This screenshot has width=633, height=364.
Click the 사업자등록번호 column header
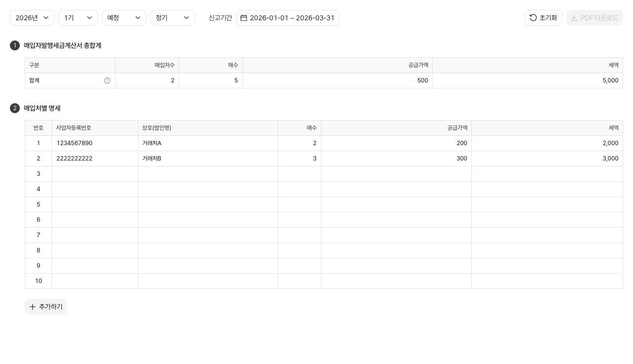(x=95, y=128)
